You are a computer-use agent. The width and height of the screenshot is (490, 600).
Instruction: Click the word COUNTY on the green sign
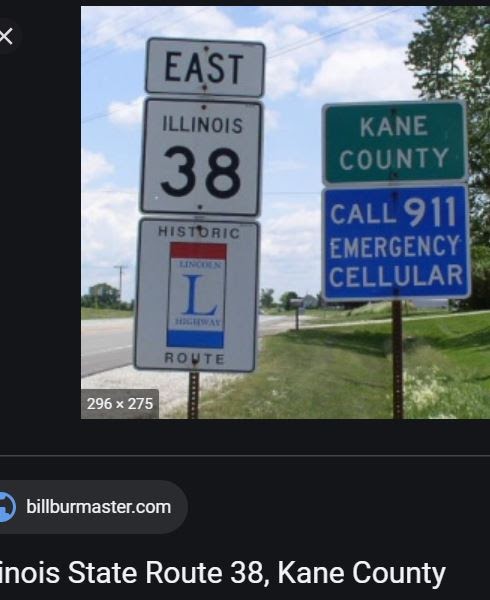(x=394, y=158)
